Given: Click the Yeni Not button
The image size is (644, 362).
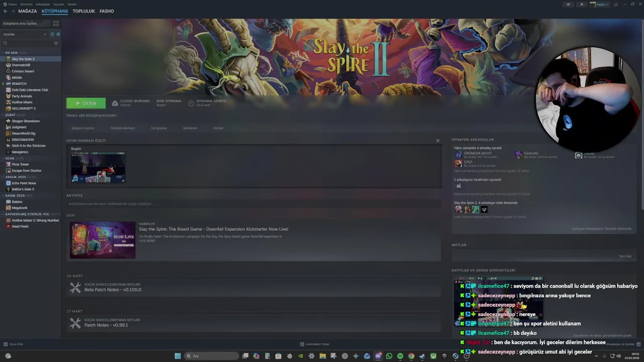Looking at the screenshot, I should click(x=625, y=256).
